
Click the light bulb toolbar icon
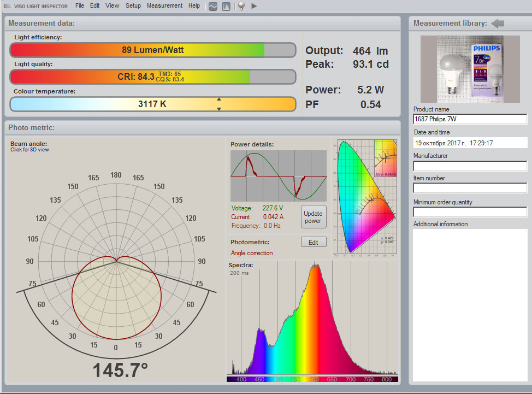point(240,6)
